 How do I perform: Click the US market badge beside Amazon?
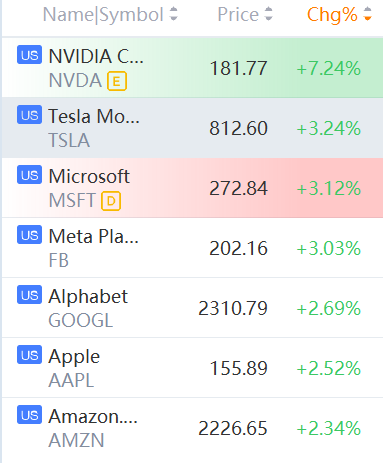point(29,415)
